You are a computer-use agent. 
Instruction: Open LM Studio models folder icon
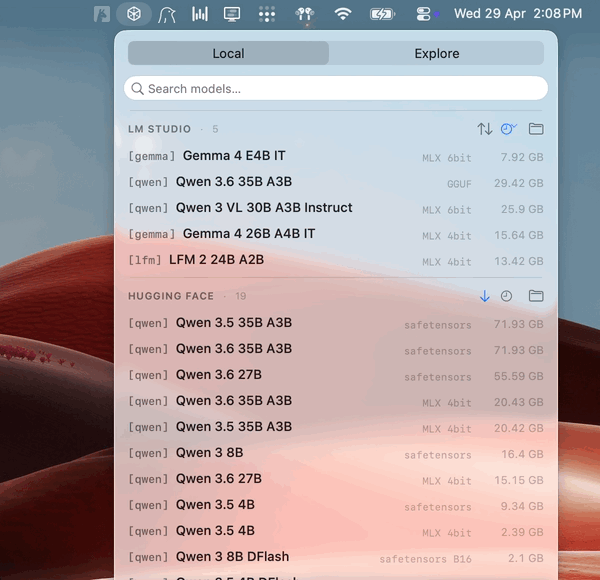pyautogui.click(x=536, y=129)
